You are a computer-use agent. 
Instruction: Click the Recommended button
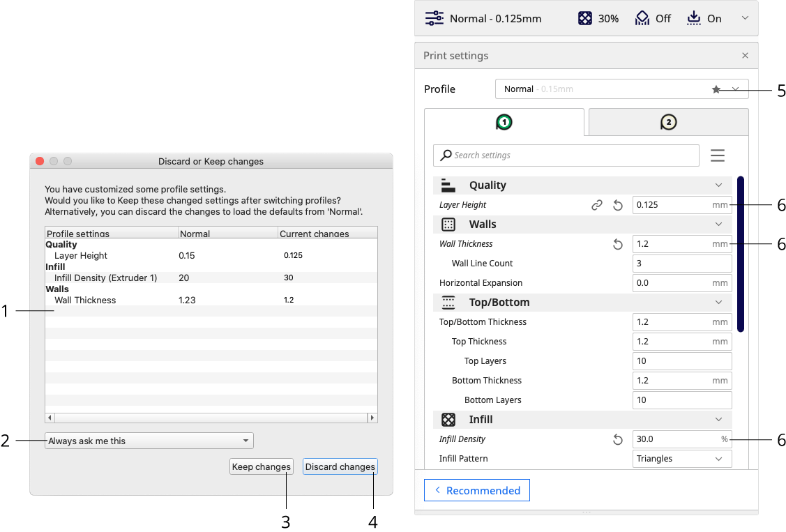pyautogui.click(x=476, y=490)
